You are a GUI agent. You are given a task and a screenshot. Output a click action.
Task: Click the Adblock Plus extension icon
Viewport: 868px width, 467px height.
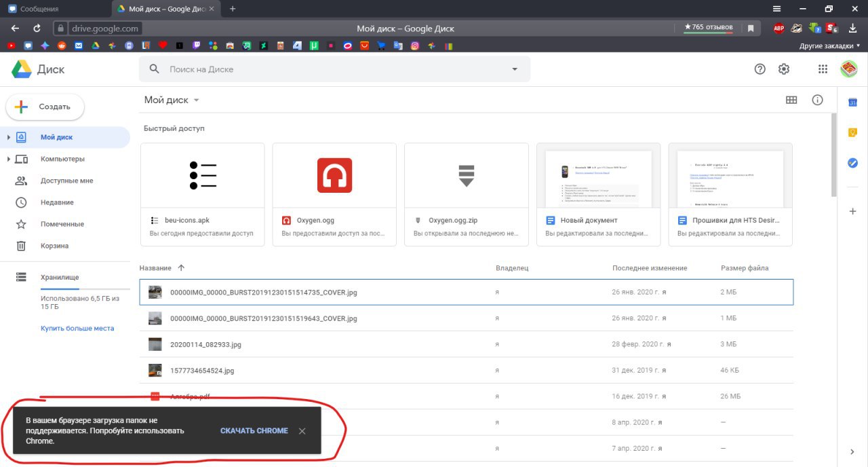point(779,29)
